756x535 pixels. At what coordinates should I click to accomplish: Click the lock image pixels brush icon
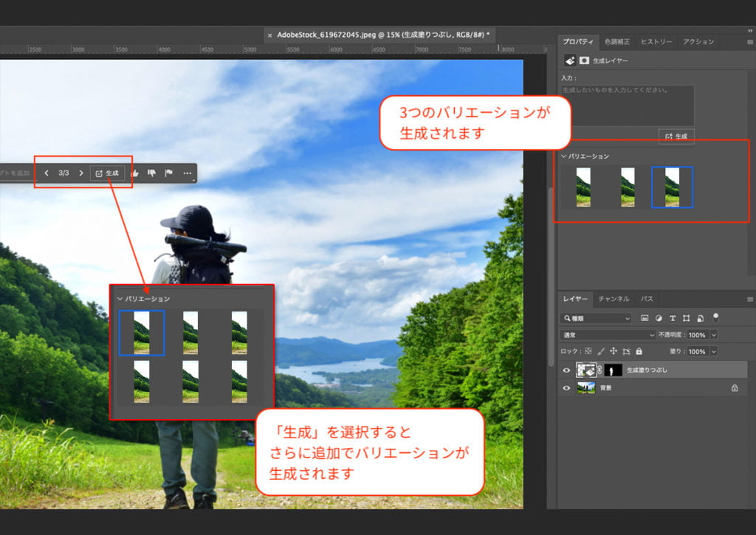601,352
